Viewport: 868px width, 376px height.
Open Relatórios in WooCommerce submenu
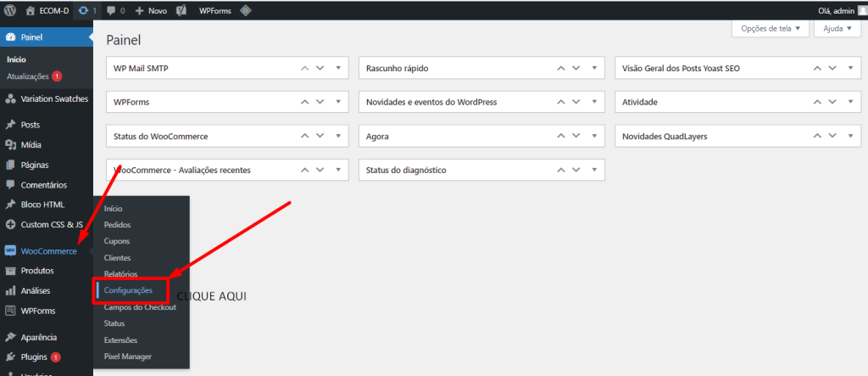coord(120,274)
